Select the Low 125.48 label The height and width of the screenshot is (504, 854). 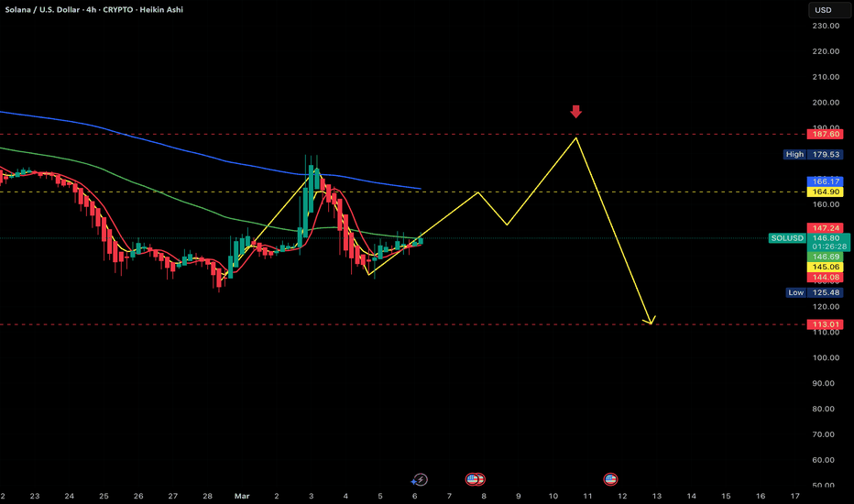[x=815, y=292]
